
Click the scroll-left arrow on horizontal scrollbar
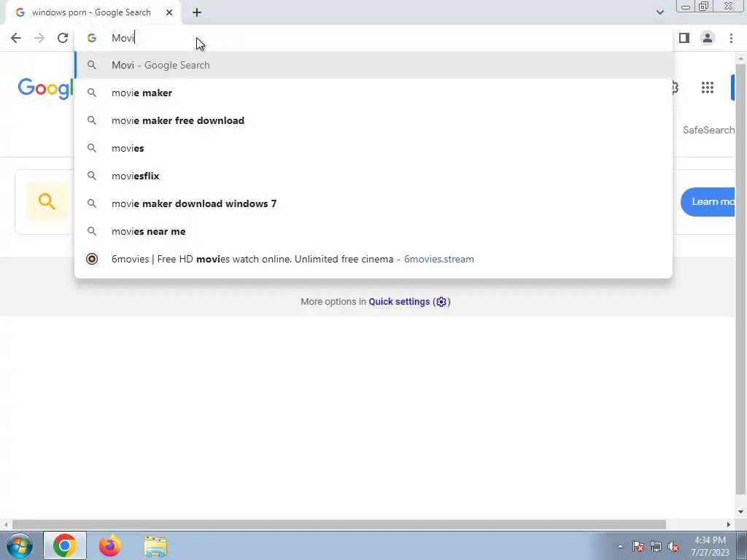pyautogui.click(x=6, y=524)
